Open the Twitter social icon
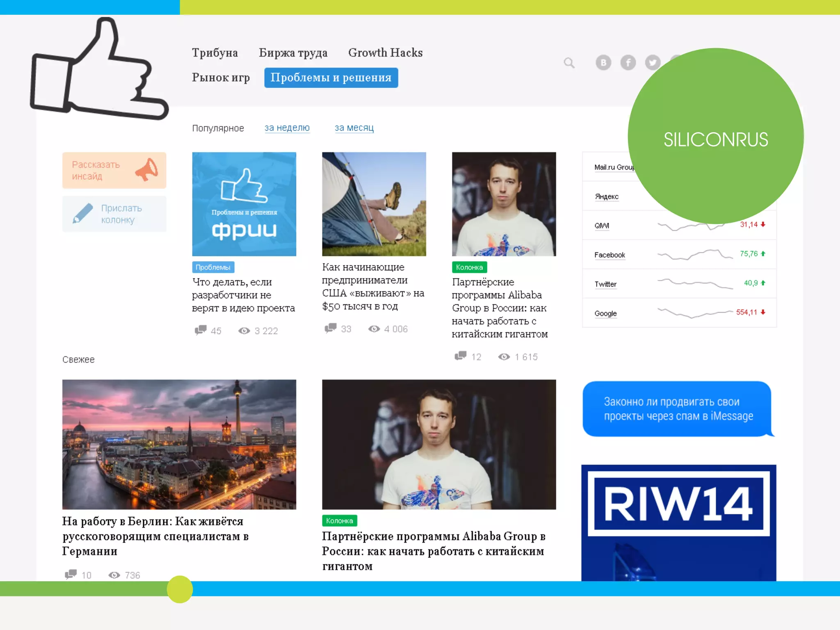840x630 pixels. (x=652, y=63)
